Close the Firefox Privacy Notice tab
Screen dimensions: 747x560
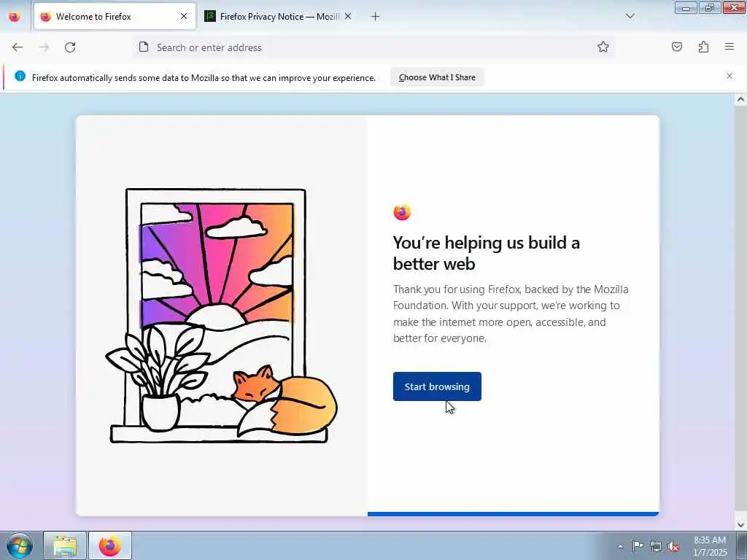coord(348,17)
